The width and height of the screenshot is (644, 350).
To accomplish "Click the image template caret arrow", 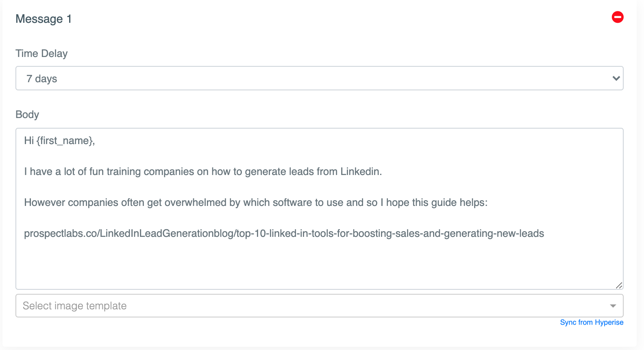I will point(613,306).
